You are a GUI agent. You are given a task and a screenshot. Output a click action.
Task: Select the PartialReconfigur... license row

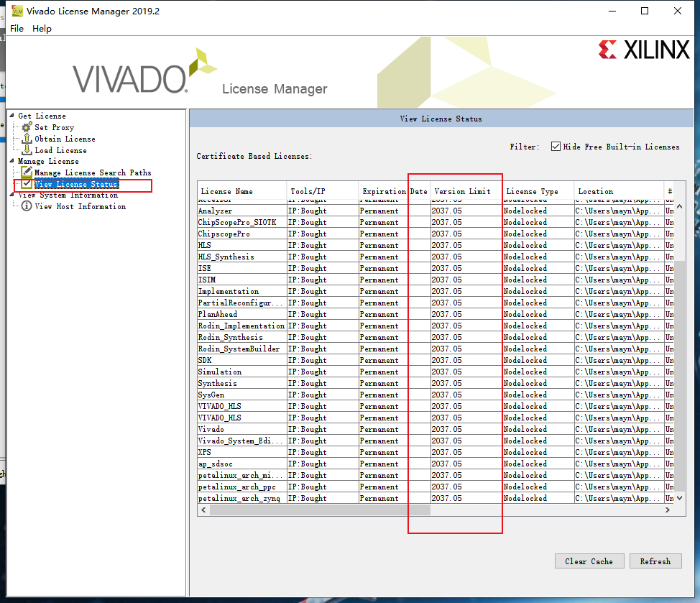click(x=436, y=303)
